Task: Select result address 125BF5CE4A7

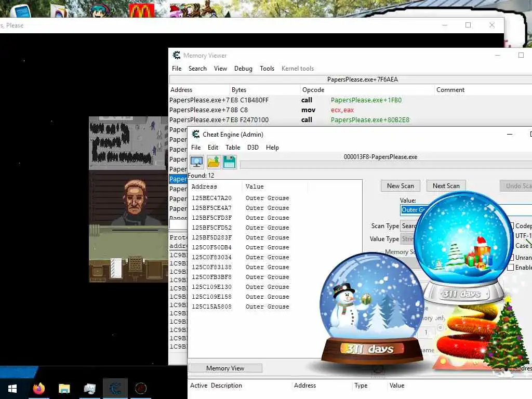Action: (x=211, y=208)
